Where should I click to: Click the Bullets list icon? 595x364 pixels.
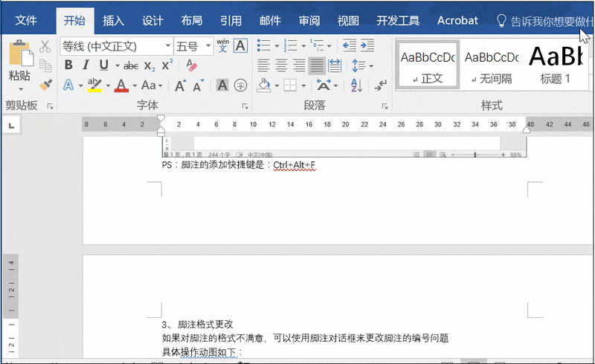[x=264, y=45]
